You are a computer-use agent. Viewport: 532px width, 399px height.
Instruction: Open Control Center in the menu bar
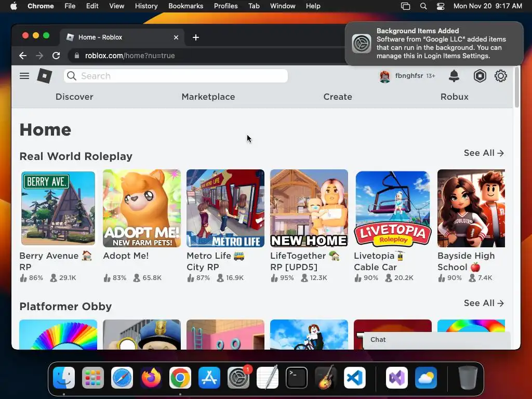pyautogui.click(x=441, y=6)
